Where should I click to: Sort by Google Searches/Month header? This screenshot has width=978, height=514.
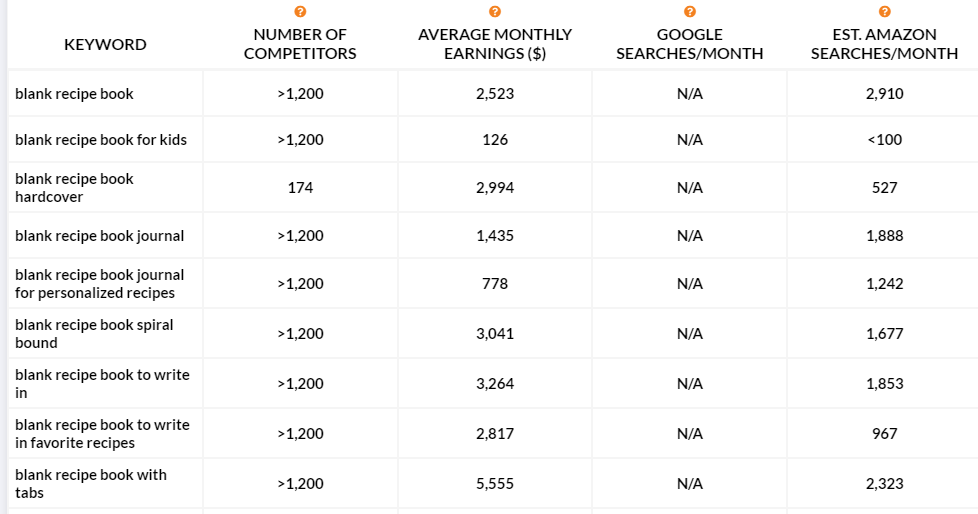click(x=689, y=44)
